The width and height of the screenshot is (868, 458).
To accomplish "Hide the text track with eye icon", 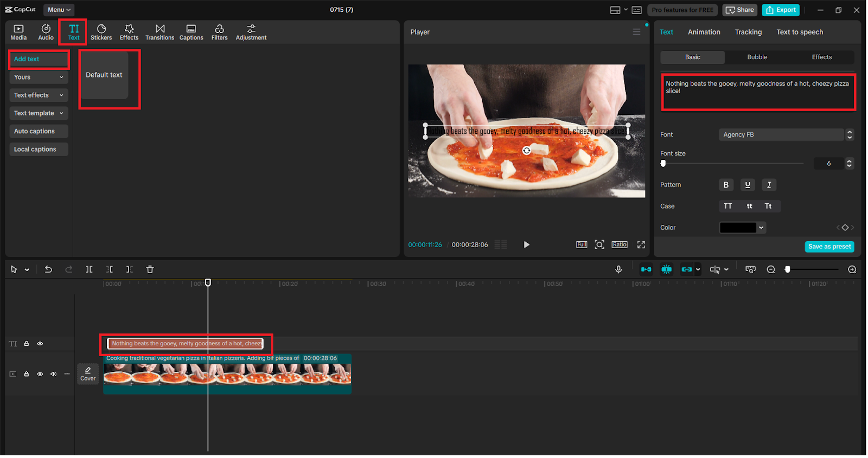I will 40,344.
